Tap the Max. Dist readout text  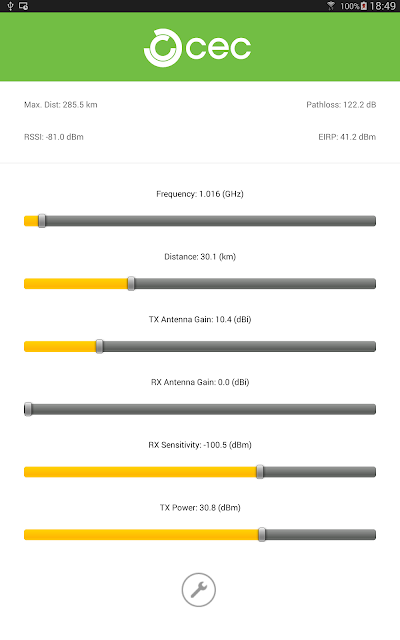tap(61, 105)
